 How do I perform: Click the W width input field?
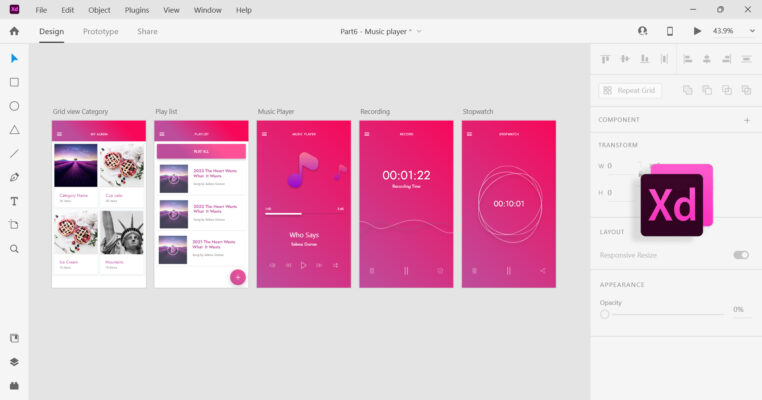tap(623, 166)
